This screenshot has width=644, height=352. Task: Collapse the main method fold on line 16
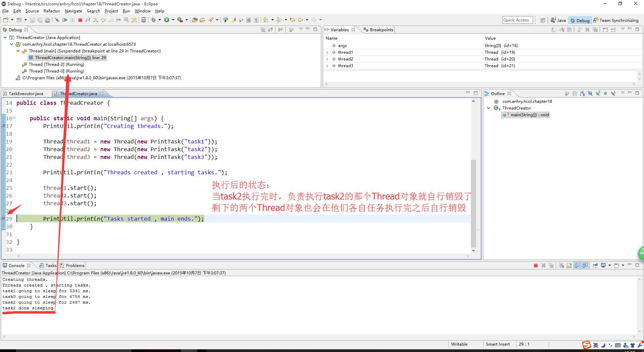[x=14, y=118]
